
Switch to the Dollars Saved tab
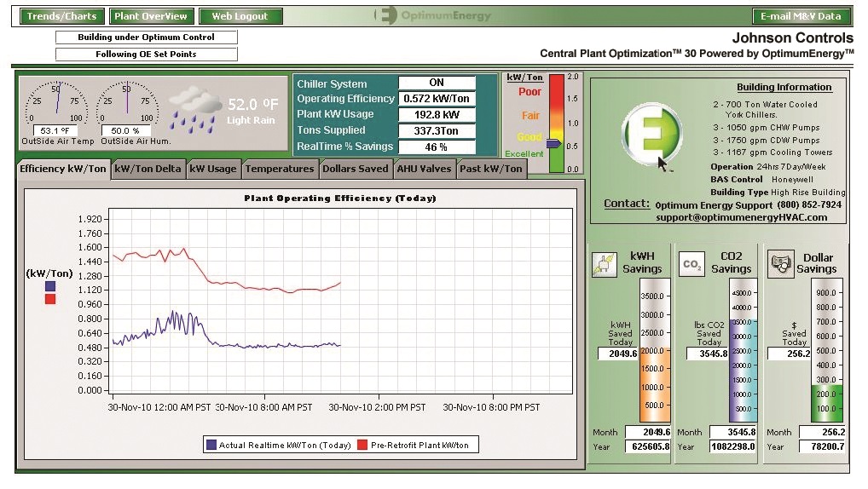pyautogui.click(x=356, y=169)
